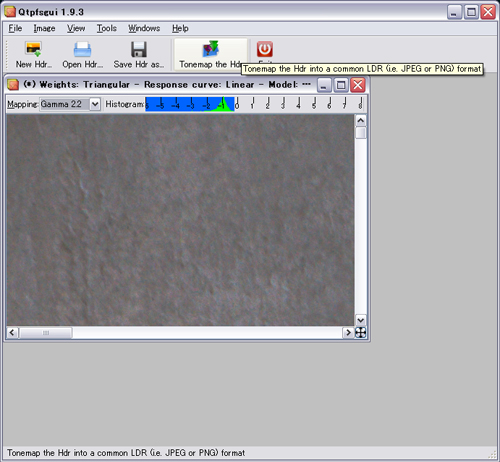Click Save Hdr as floppy icon
500x462 pixels.
coord(139,49)
